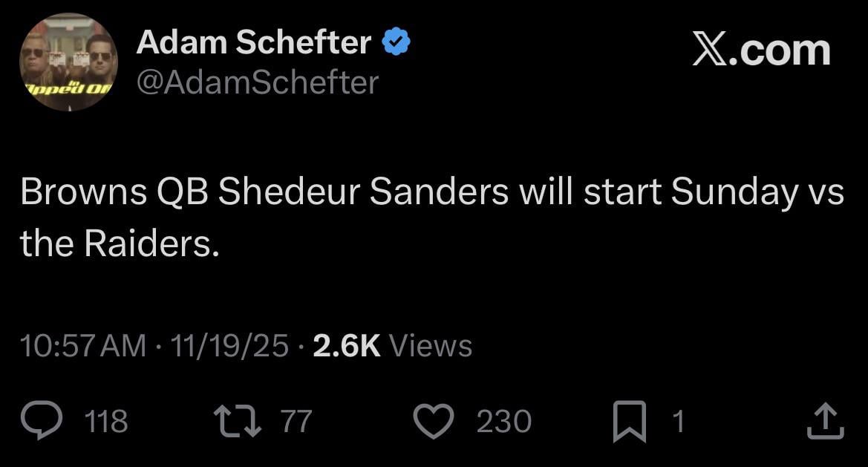The width and height of the screenshot is (868, 467).
Task: Click the 77 reposts count
Action: (x=296, y=421)
